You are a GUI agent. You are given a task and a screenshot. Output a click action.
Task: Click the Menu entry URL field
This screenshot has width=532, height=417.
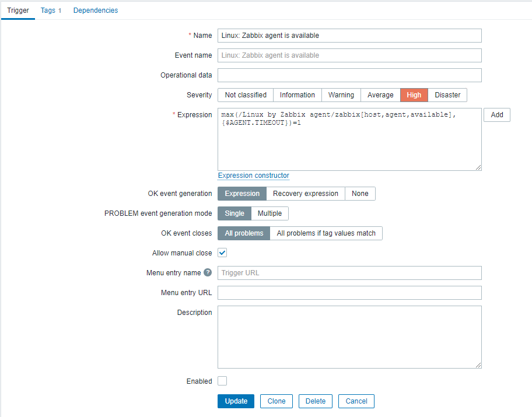pos(349,293)
